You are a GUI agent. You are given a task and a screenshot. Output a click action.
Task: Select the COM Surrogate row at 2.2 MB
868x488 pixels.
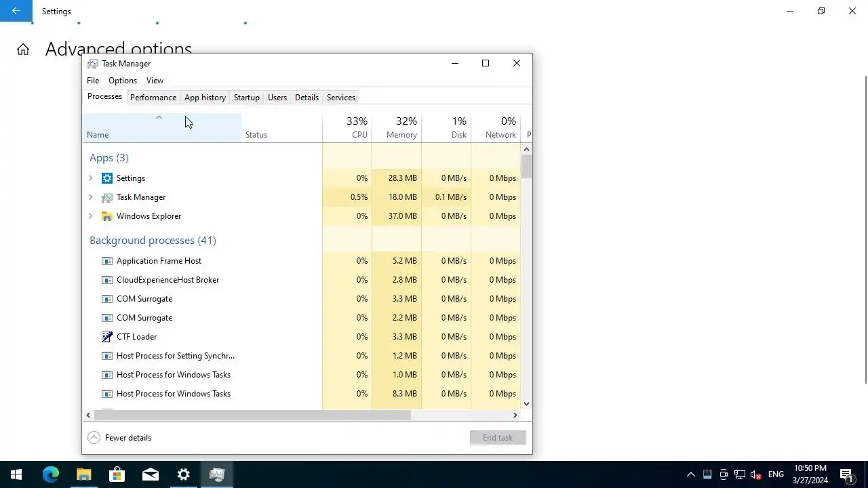pos(301,318)
